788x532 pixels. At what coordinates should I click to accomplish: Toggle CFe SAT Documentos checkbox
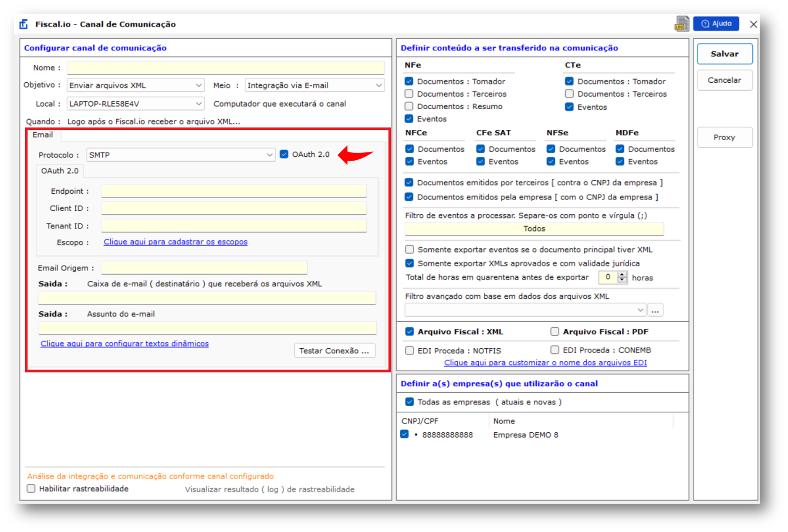coord(480,149)
